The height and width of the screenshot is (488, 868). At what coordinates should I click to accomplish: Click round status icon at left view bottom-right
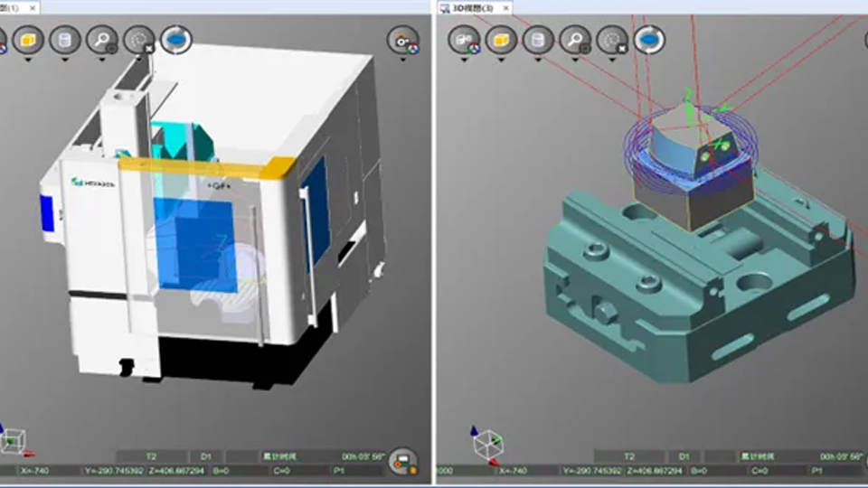402,461
